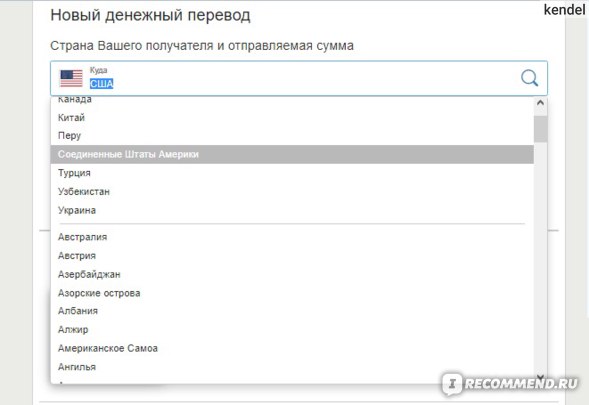The height and width of the screenshot is (405, 589).
Task: Choose Австрия as destination country
Action: (292, 256)
